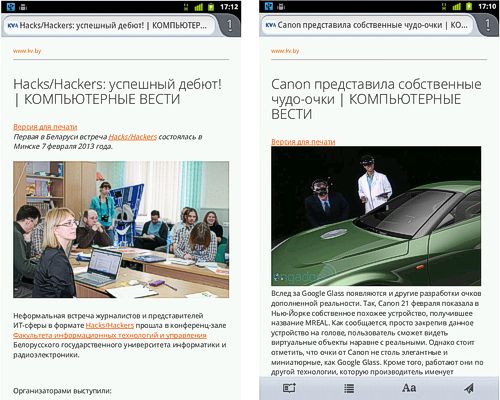Open 'Версия для печати' link under Canon article
Image resolution: width=500 pixels, height=400 pixels.
point(303,142)
